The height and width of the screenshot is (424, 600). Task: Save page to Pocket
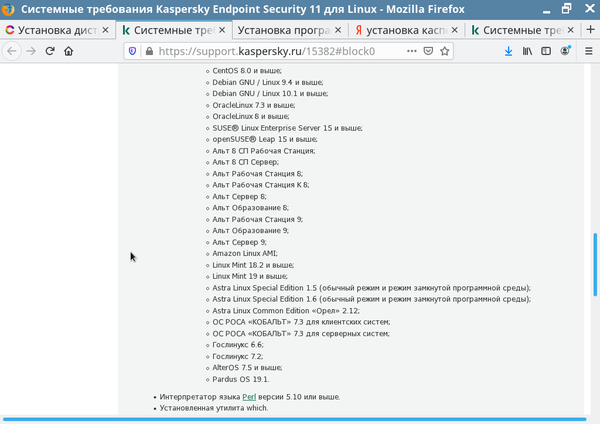(x=428, y=51)
